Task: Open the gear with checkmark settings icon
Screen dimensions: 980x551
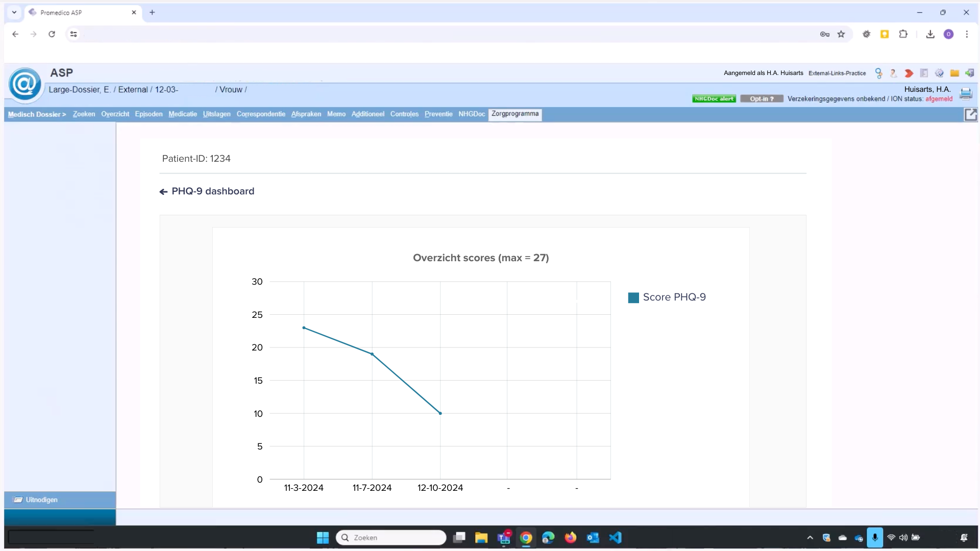Action: pos(939,73)
